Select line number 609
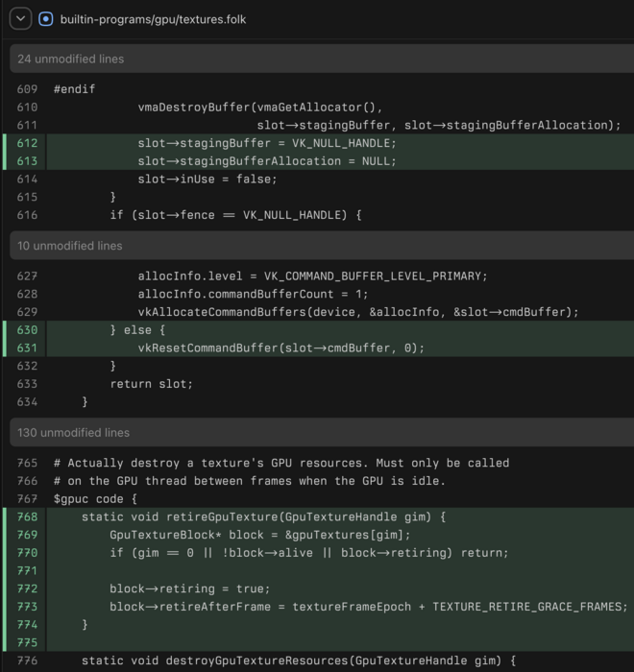This screenshot has height=672, width=634. 27,89
